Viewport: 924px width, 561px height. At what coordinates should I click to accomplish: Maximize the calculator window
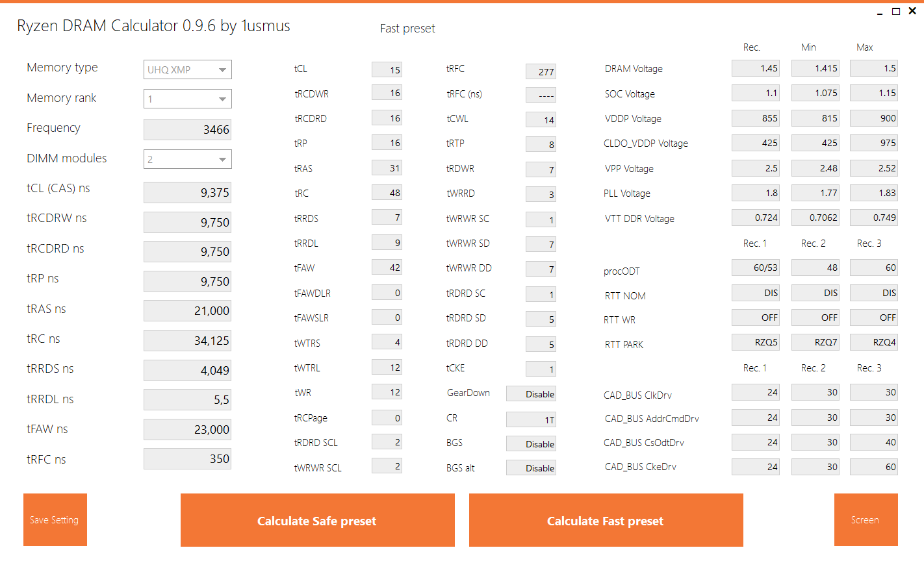point(896,11)
